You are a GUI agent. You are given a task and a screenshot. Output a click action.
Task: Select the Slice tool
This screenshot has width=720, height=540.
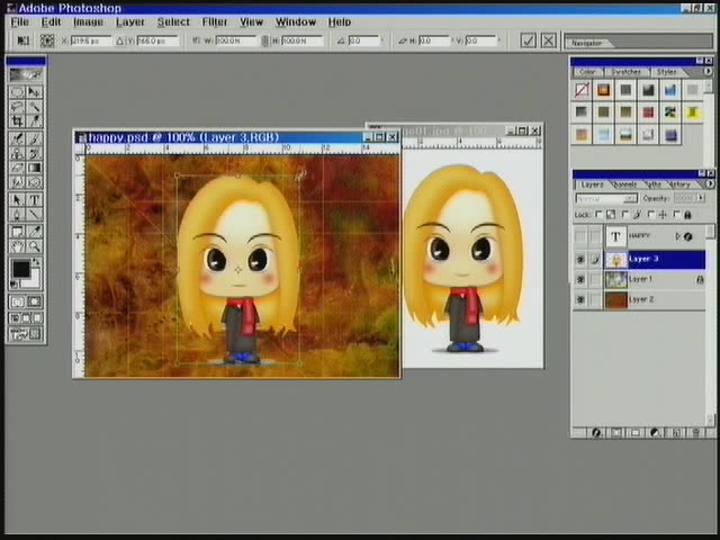point(34,121)
